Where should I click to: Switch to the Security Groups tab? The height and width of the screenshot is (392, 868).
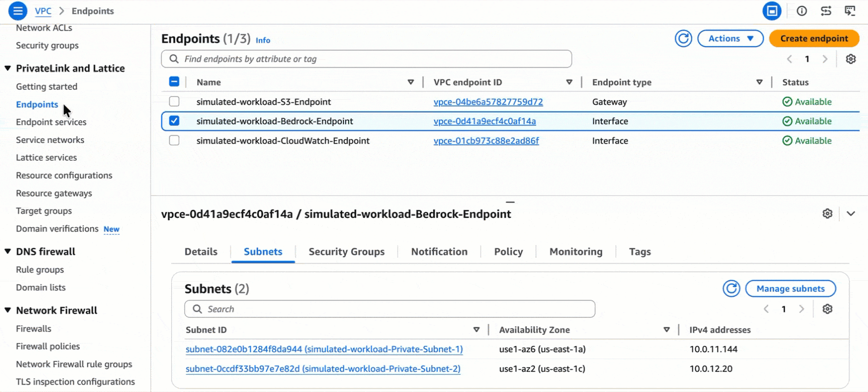pyautogui.click(x=346, y=252)
